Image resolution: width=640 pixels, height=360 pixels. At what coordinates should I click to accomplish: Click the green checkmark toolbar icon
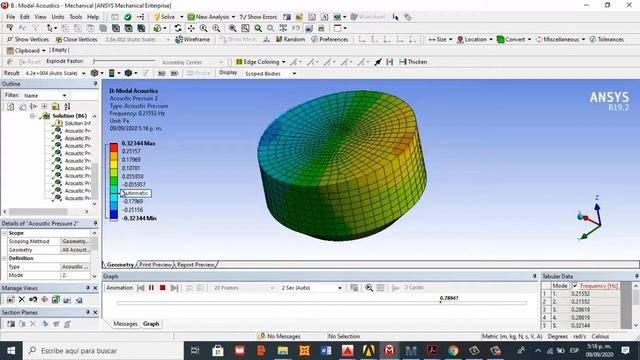coord(128,17)
